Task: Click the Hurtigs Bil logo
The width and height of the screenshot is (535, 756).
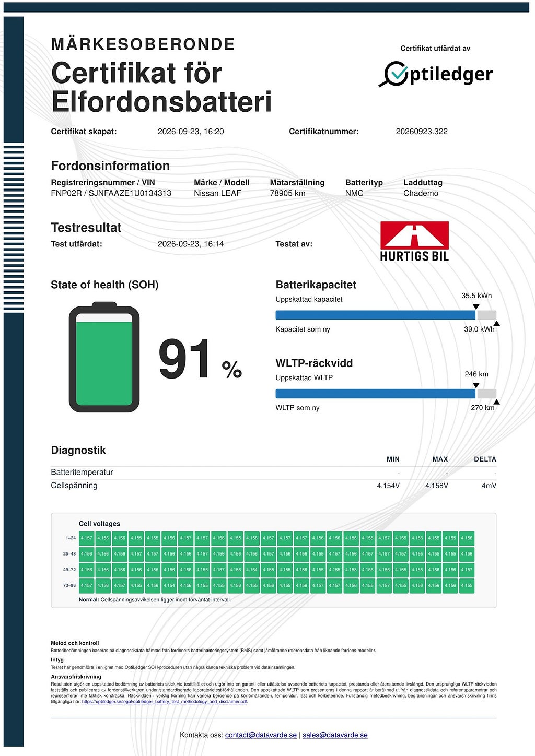Action: (414, 241)
